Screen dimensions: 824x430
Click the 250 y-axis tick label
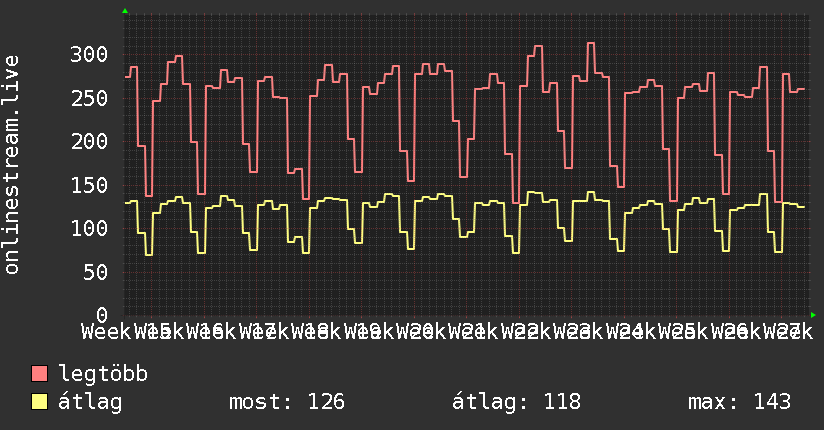point(89,98)
